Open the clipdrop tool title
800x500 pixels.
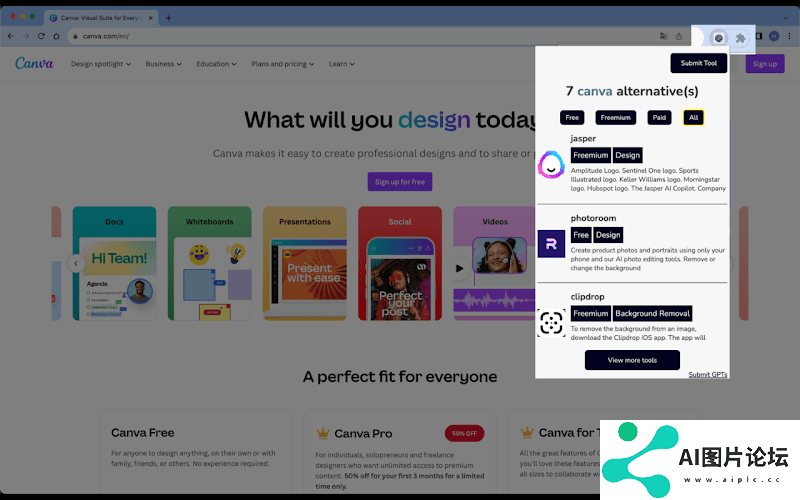(587, 296)
